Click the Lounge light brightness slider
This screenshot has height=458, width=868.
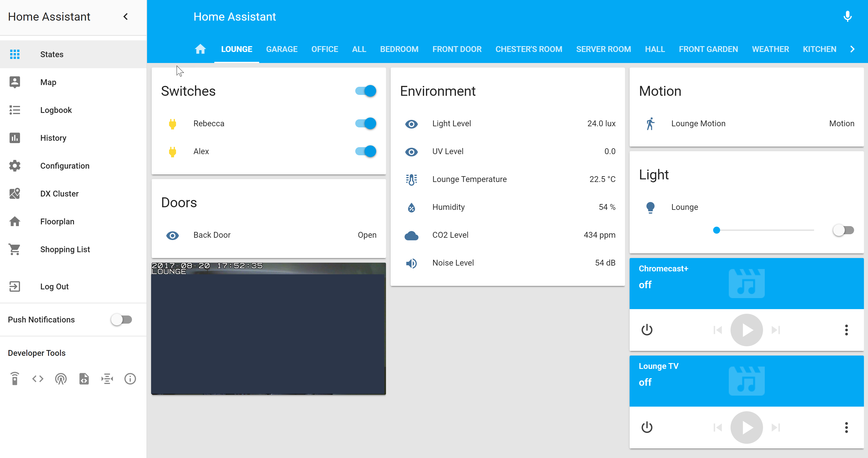(x=765, y=230)
